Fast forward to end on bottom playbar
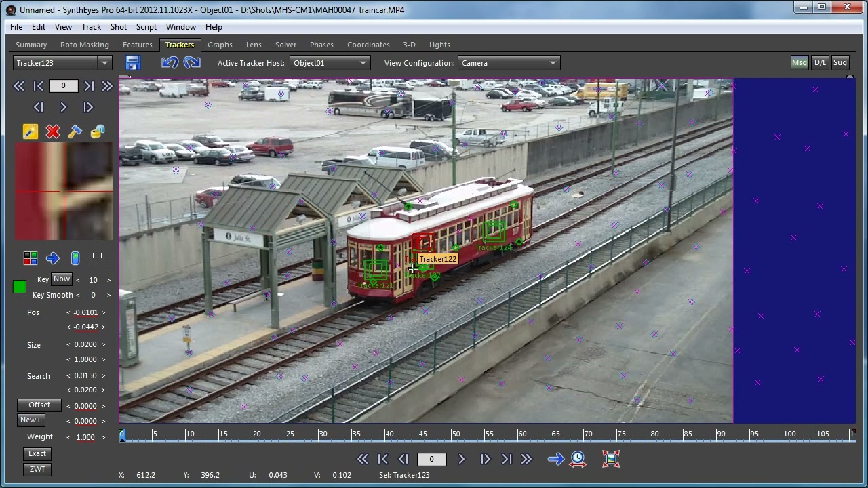868x488 pixels. [526, 459]
